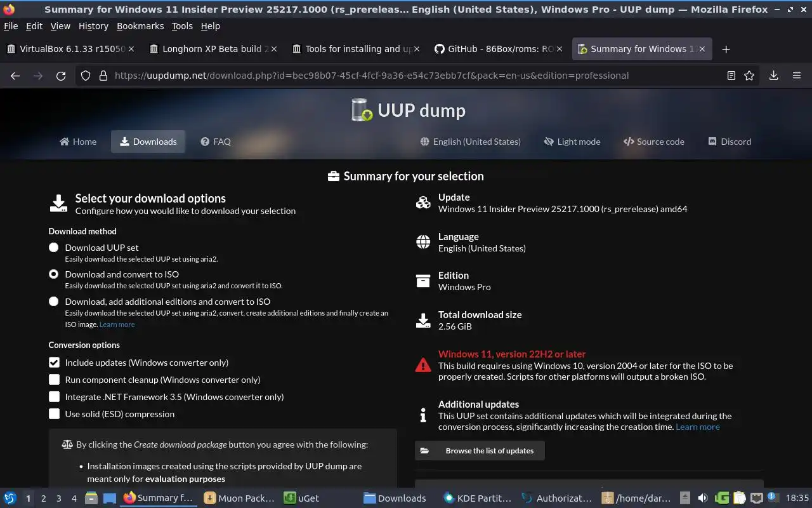Toggle reader view icon in address bar

coord(731,76)
